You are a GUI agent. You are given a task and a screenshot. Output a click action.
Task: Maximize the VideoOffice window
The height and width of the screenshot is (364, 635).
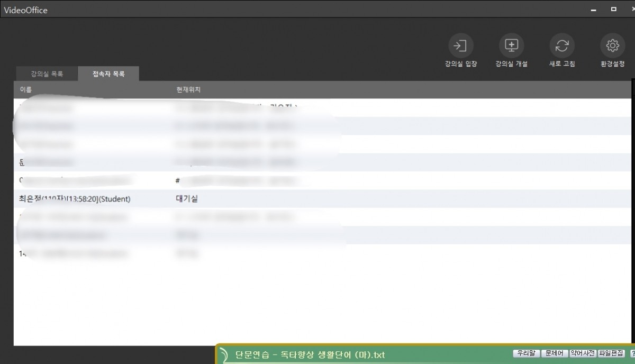click(x=614, y=9)
